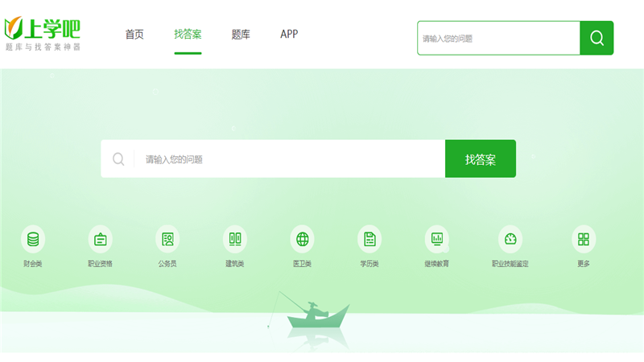Click the magnifier icon in main search box

[x=118, y=158]
